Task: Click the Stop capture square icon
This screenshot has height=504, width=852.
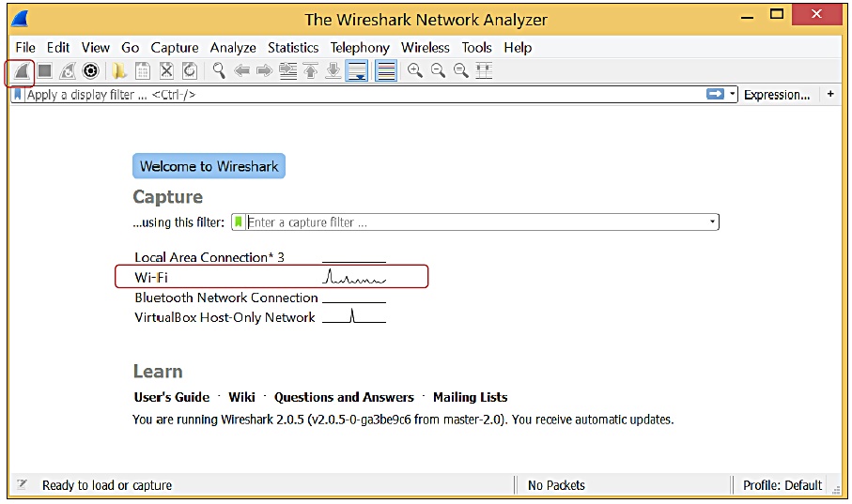Action: click(44, 71)
